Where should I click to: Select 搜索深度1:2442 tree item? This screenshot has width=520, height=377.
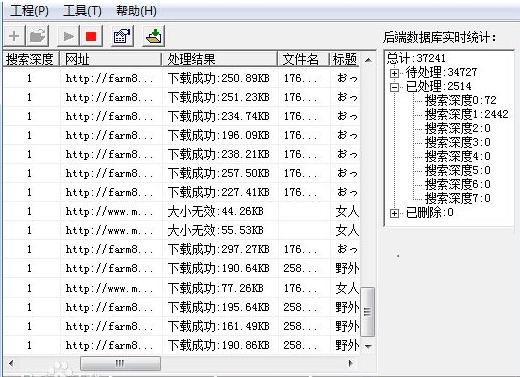(467, 114)
